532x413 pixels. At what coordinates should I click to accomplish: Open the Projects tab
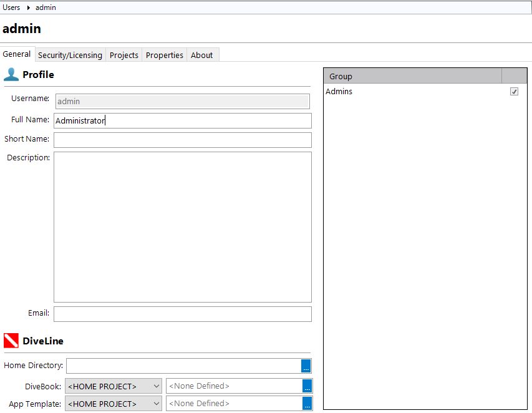[x=123, y=55]
